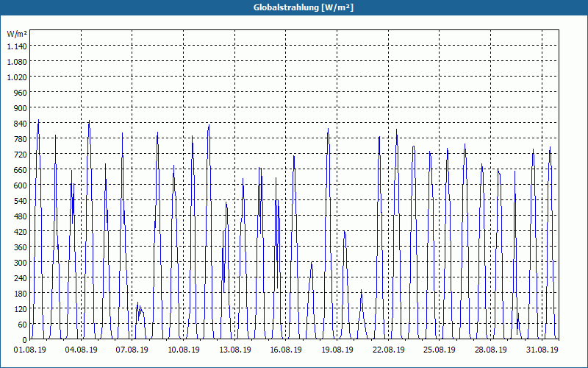Click y-axis value 300

(x=20, y=263)
